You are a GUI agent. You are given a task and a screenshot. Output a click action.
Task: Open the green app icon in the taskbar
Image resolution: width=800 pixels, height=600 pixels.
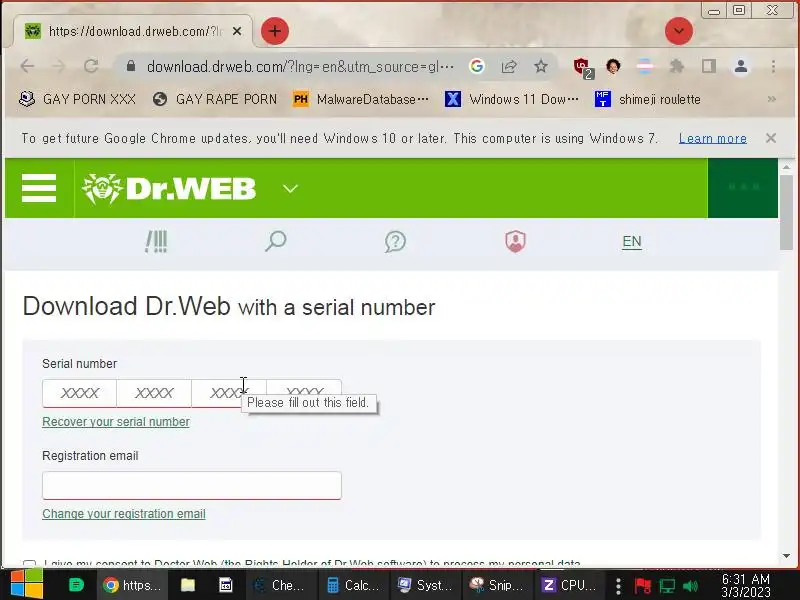pyautogui.click(x=76, y=585)
